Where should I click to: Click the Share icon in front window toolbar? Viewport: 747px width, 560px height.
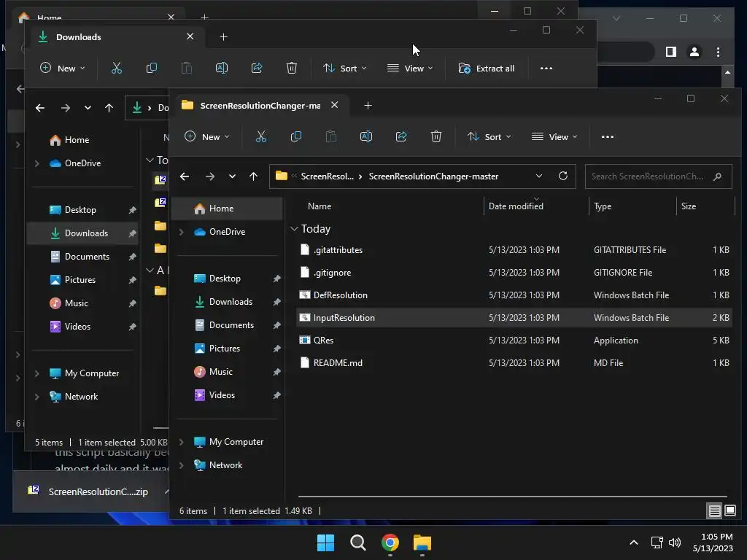click(x=401, y=136)
